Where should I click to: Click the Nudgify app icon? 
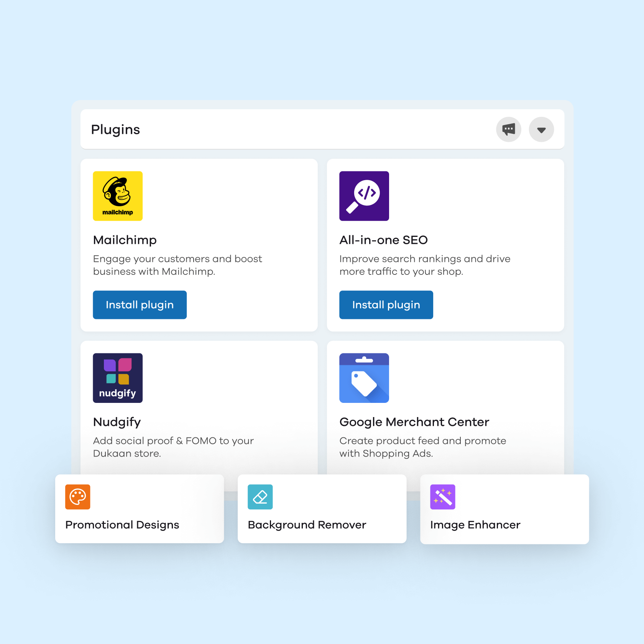coord(117,378)
